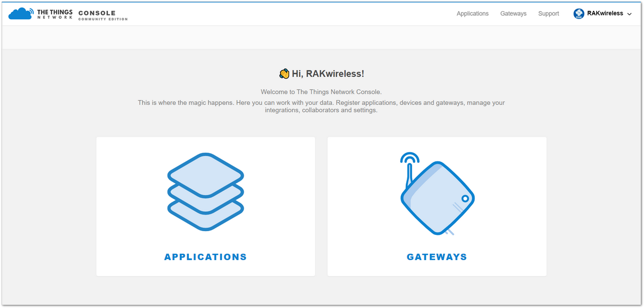Click the gateway device body icon

tap(438, 197)
